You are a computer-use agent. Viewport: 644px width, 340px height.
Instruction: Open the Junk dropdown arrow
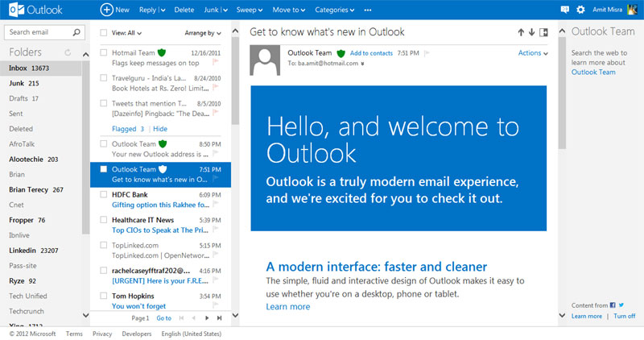click(x=225, y=10)
